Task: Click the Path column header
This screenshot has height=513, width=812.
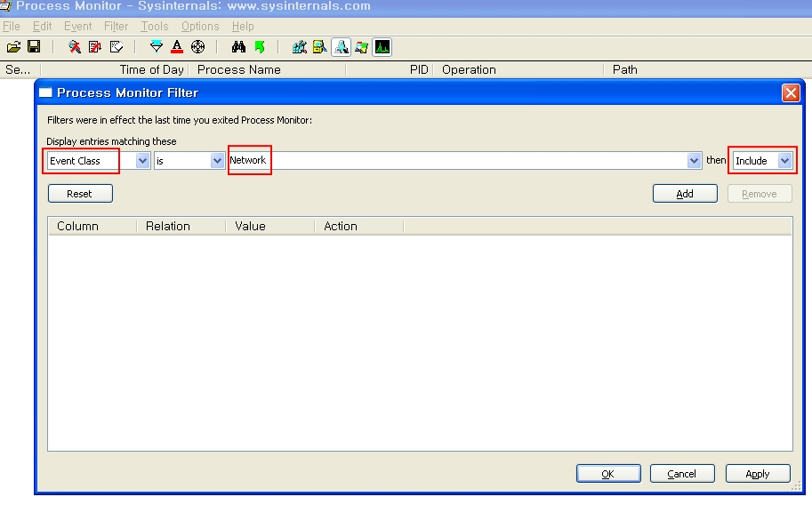Action: click(708, 70)
